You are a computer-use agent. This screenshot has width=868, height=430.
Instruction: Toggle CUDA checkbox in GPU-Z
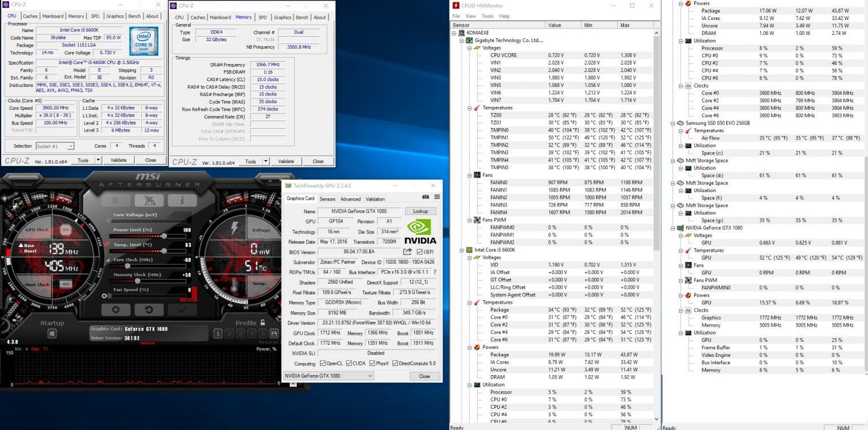pos(349,364)
